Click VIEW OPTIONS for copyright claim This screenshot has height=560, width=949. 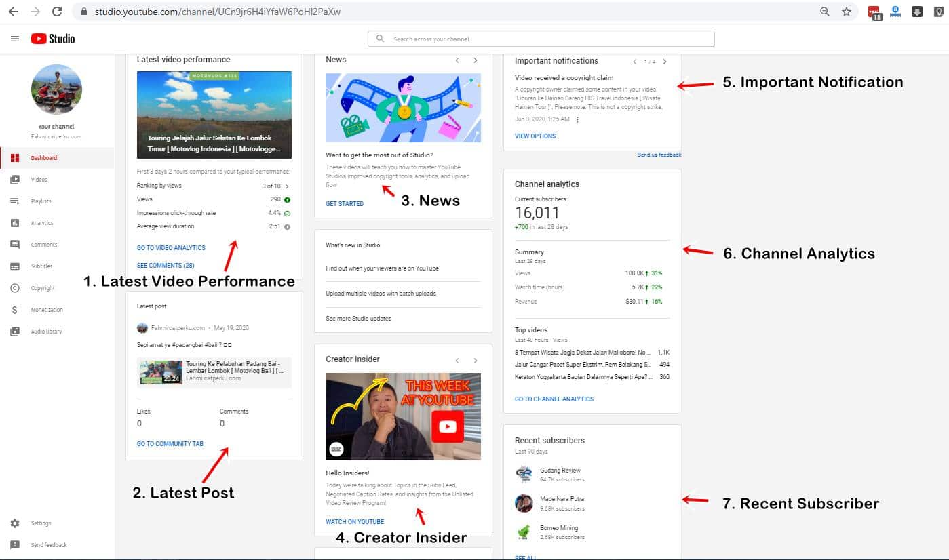(x=535, y=136)
